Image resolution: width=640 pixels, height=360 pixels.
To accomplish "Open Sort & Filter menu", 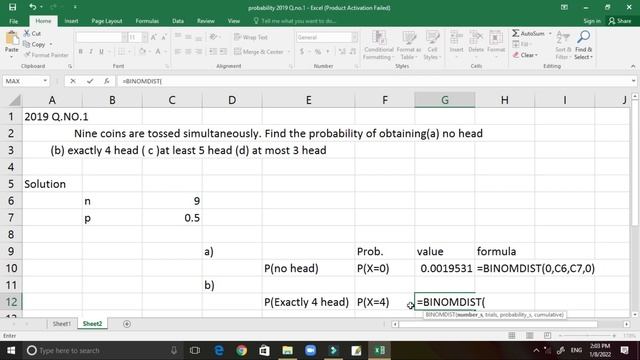I will pos(562,45).
